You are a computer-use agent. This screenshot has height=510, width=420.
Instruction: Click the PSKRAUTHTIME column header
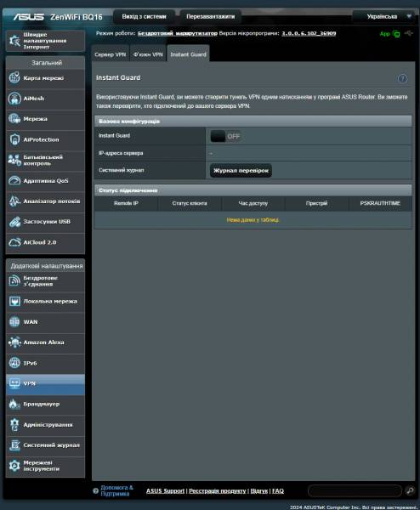pyautogui.click(x=380, y=203)
